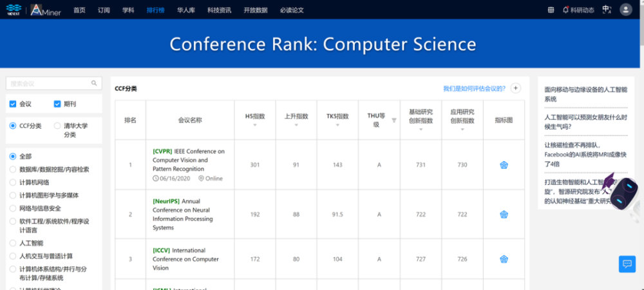Click the 科研动态 link

[x=582, y=10]
